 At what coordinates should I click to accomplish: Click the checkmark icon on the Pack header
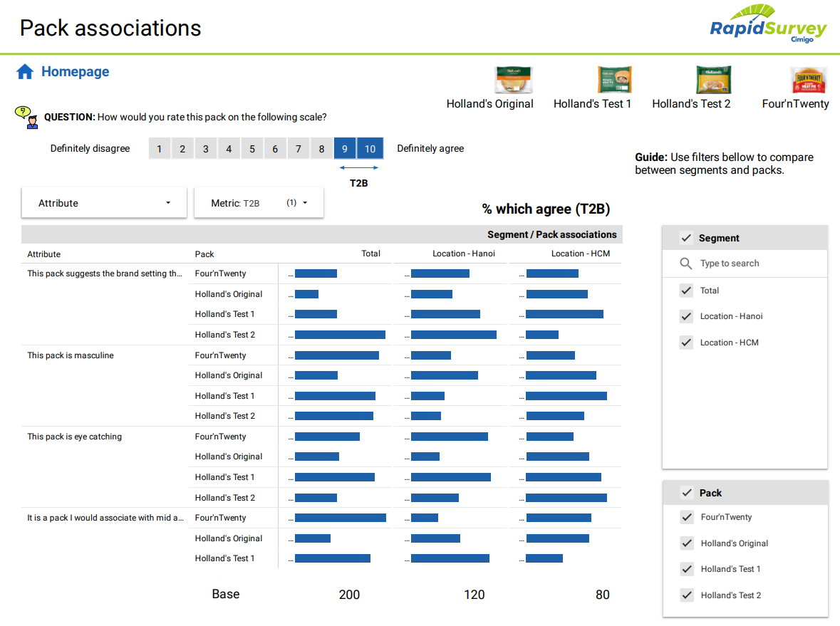point(687,491)
